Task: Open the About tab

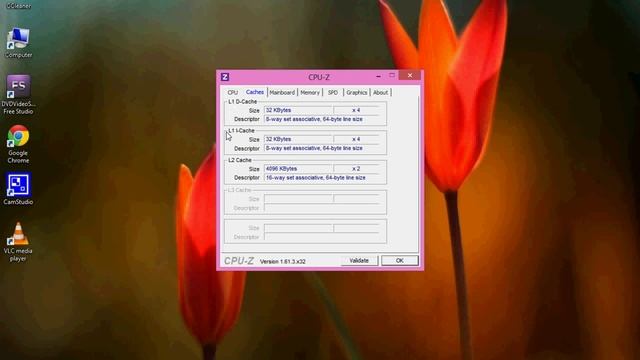Action: 380,93
